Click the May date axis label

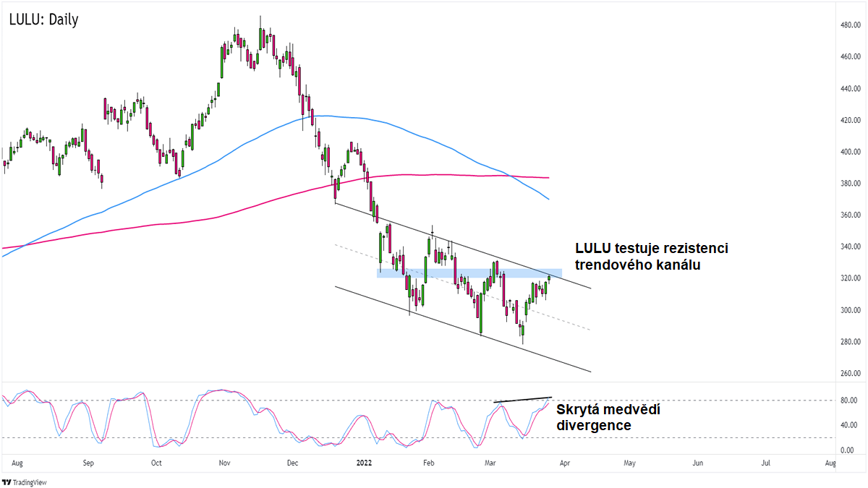click(x=629, y=462)
